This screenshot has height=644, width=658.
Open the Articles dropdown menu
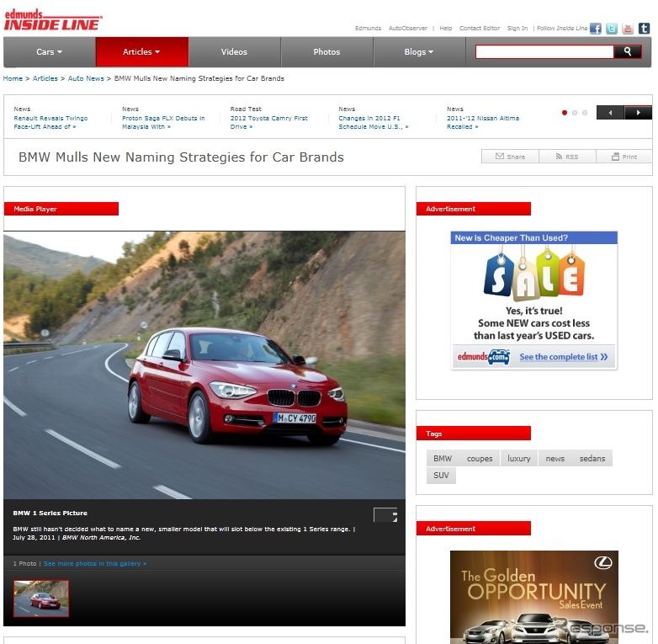[x=142, y=52]
